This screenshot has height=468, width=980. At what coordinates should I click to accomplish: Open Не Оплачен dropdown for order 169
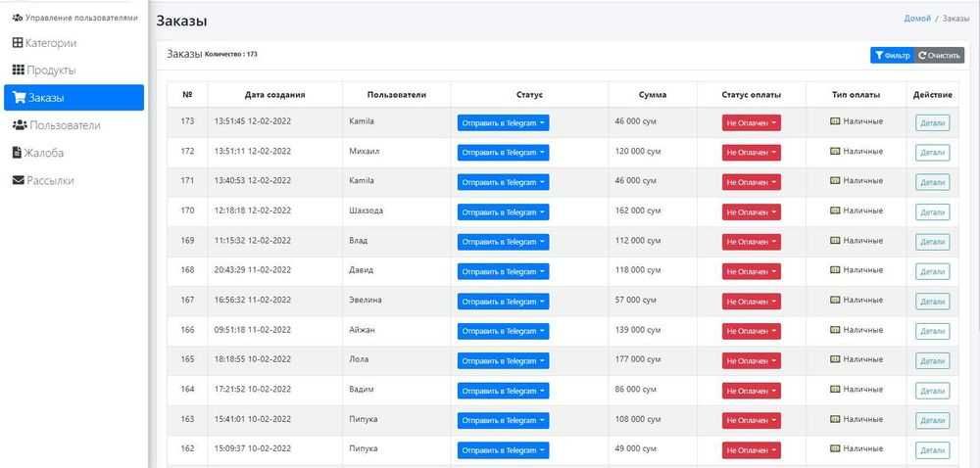[752, 242]
